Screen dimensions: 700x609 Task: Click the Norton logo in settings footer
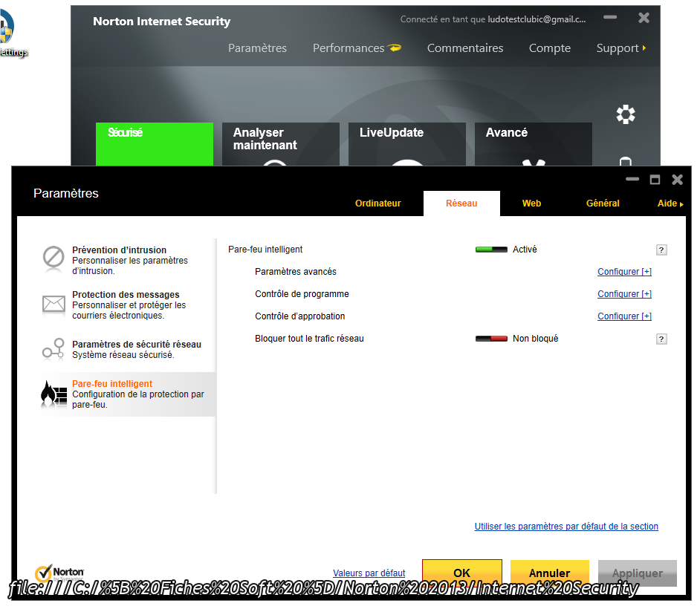coord(59,573)
